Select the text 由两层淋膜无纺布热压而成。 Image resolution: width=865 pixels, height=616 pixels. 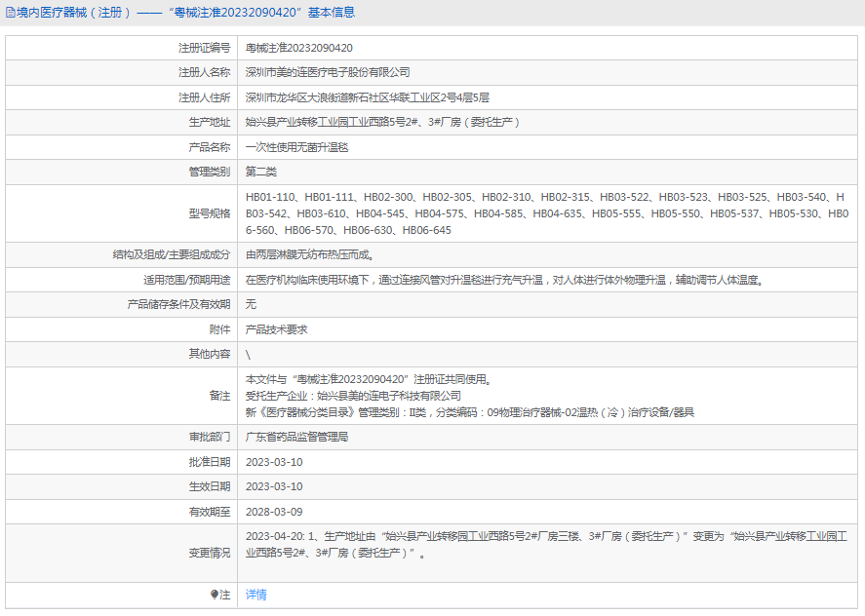310,254
